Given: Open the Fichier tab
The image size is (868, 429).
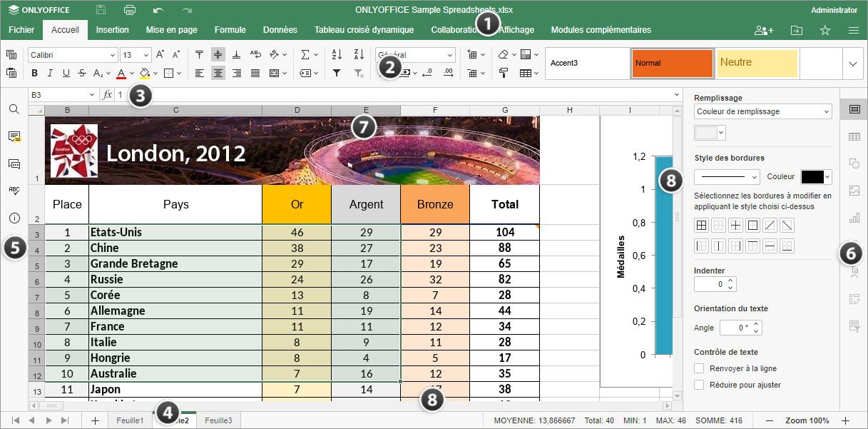Looking at the screenshot, I should pyautogui.click(x=21, y=30).
